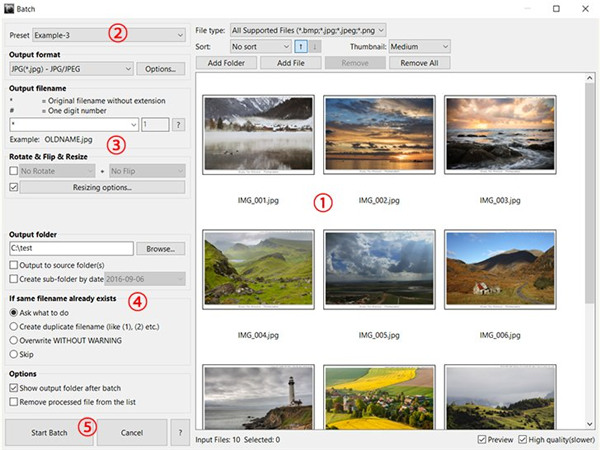The image size is (600, 450).
Task: Click the Add Folder button
Action: 226,63
